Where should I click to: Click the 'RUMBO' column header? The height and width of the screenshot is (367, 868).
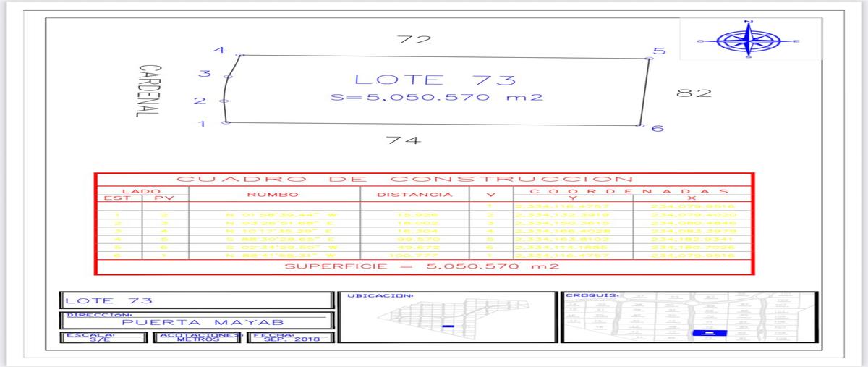point(272,195)
